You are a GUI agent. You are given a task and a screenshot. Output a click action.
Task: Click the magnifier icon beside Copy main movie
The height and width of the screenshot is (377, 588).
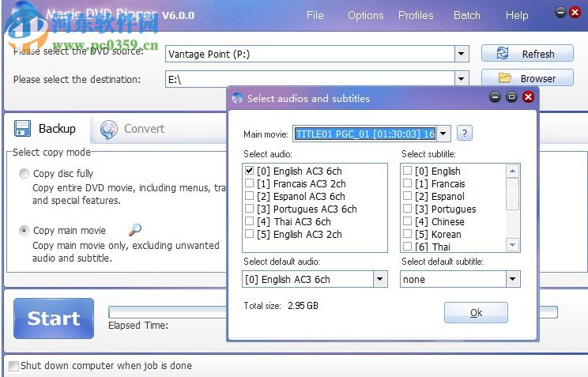point(135,229)
